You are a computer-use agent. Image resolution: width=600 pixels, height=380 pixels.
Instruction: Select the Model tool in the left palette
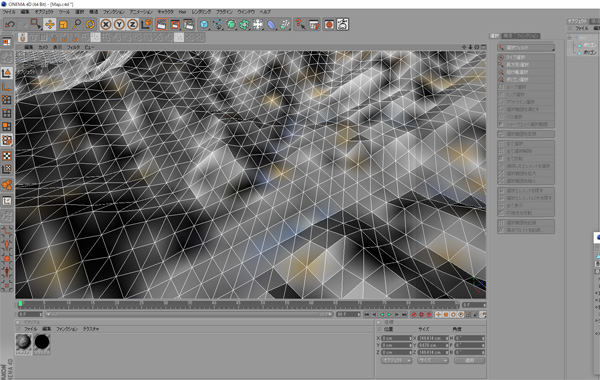[7, 73]
